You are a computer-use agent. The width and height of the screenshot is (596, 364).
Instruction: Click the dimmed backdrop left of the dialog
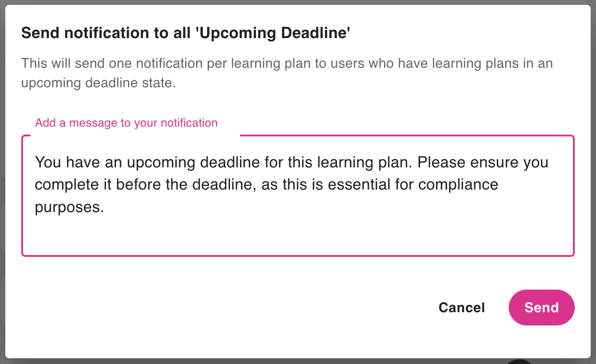pyautogui.click(x=2, y=221)
